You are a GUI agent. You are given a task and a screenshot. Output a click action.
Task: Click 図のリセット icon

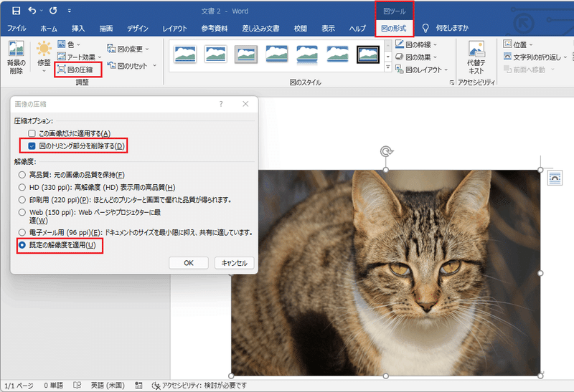coord(111,65)
